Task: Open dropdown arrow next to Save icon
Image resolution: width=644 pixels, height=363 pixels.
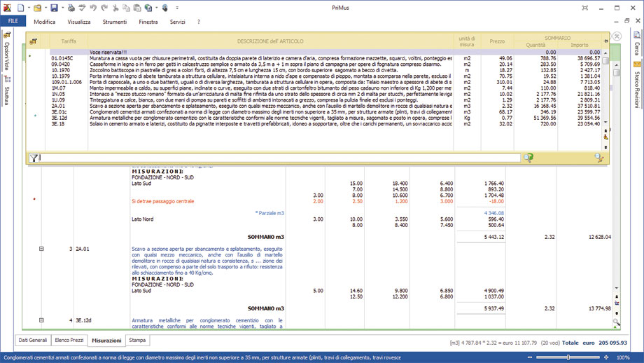Action: coord(62,8)
